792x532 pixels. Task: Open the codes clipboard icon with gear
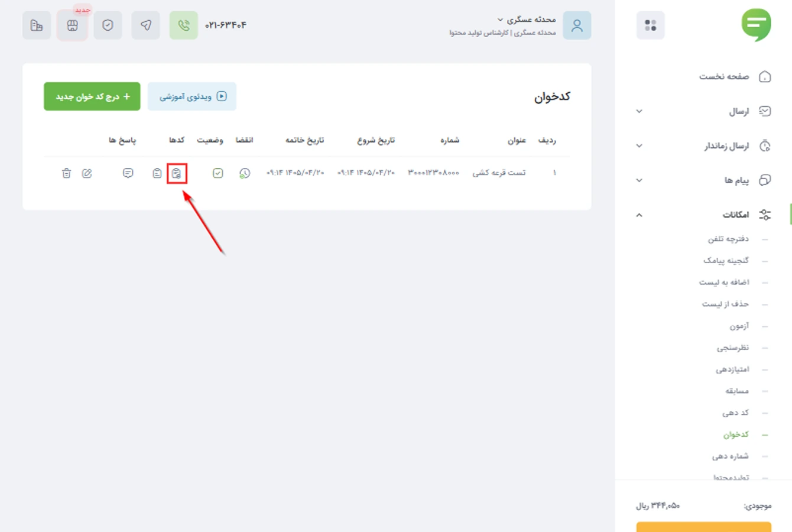[176, 173]
